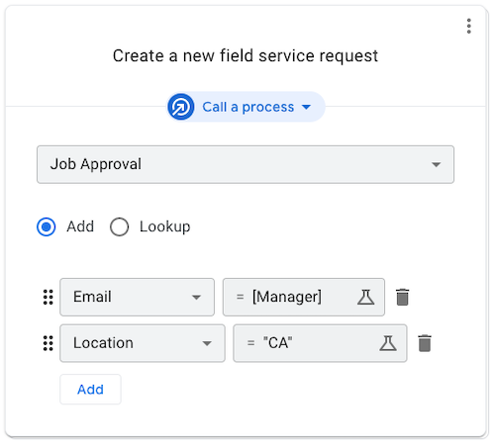Open the Email column dropdown

137,297
